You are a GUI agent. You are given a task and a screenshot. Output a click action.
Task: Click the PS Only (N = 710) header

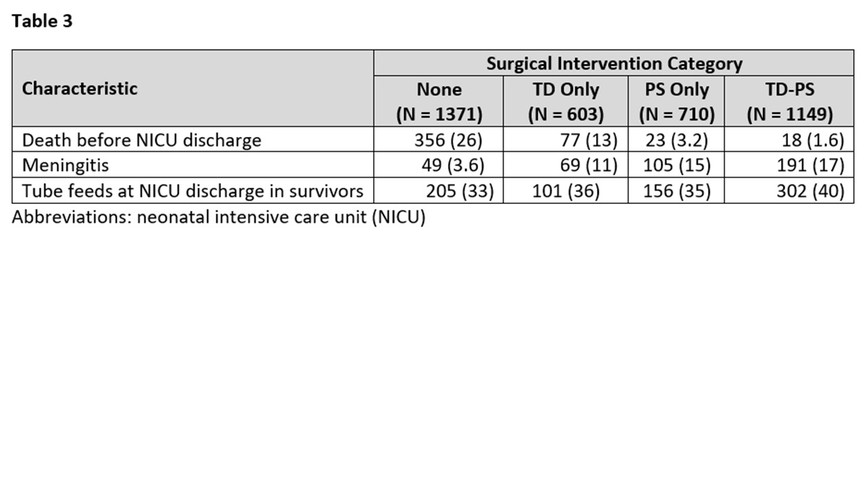676,102
